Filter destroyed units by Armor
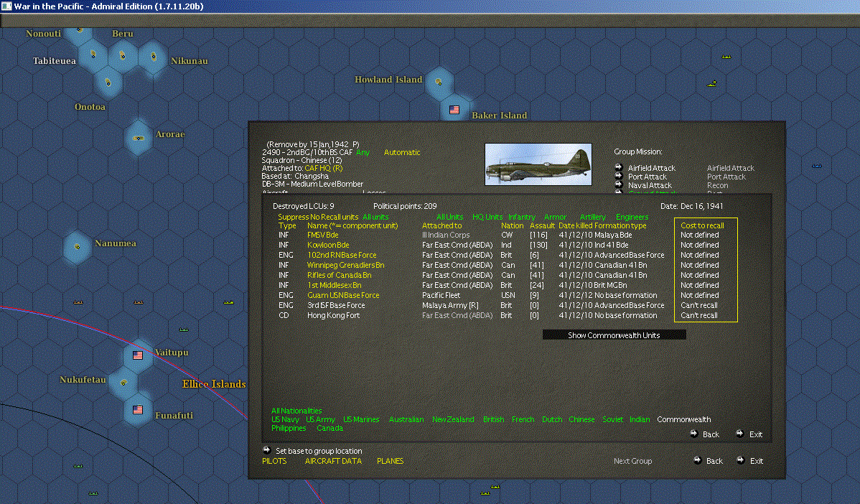Viewport: 860px width, 504px height. (555, 217)
